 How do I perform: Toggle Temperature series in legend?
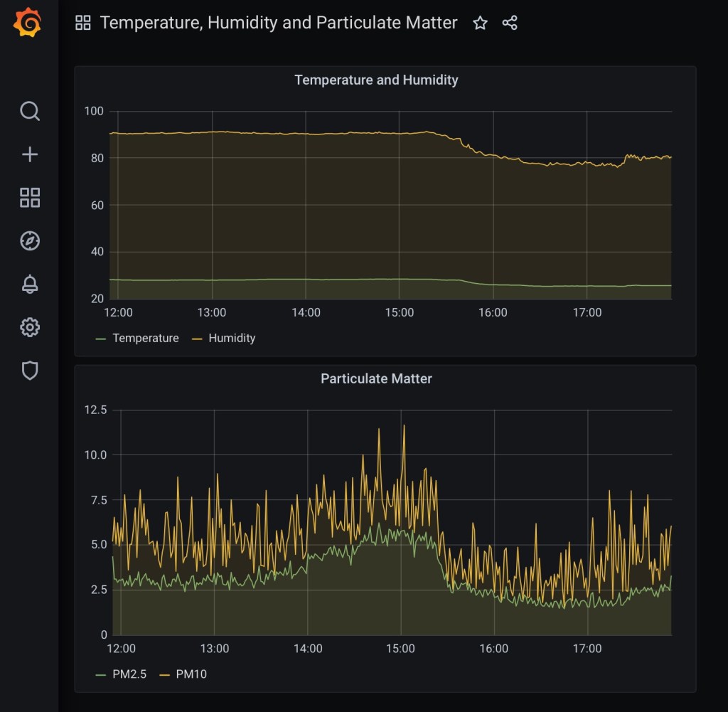click(x=145, y=339)
